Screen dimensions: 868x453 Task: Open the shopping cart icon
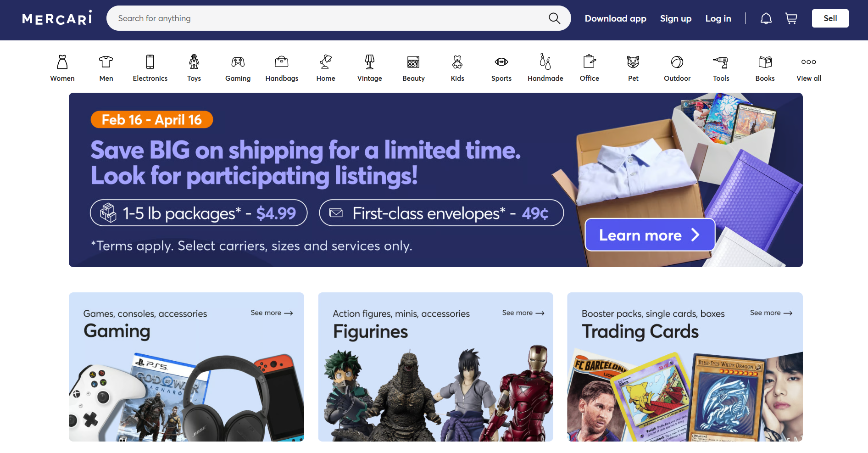791,18
